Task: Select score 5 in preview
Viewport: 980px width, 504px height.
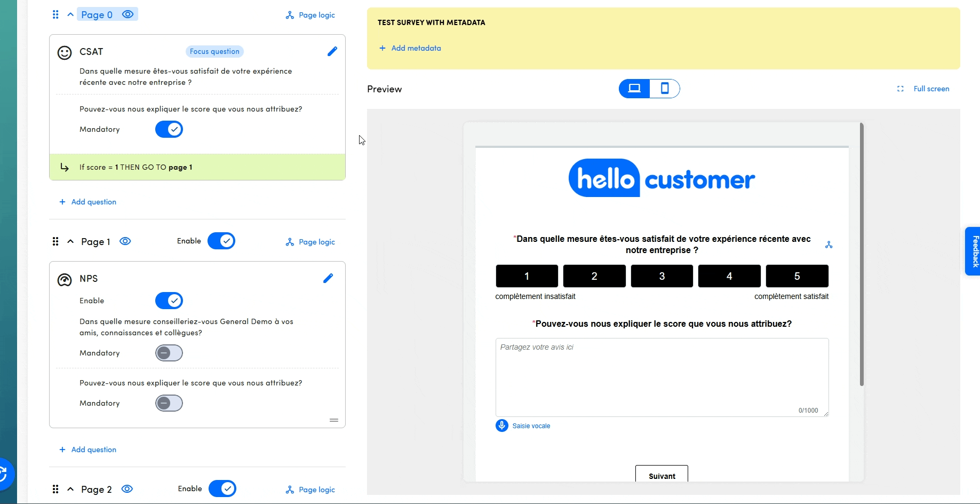Action: [797, 276]
